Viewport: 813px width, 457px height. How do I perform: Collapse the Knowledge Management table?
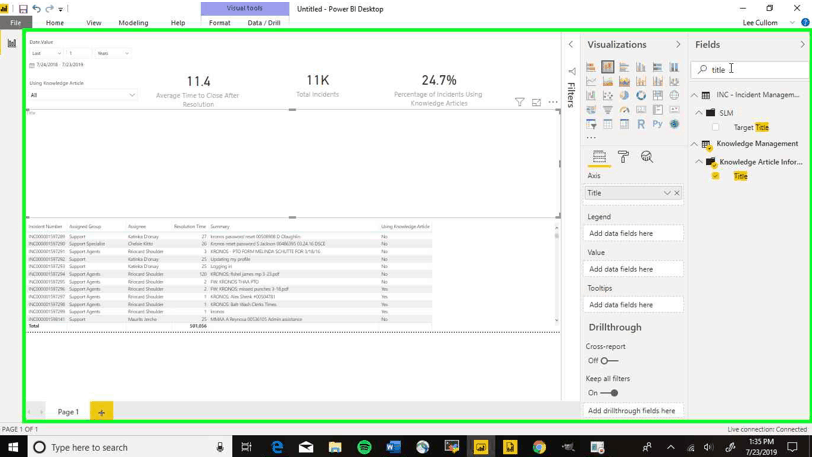tap(694, 144)
